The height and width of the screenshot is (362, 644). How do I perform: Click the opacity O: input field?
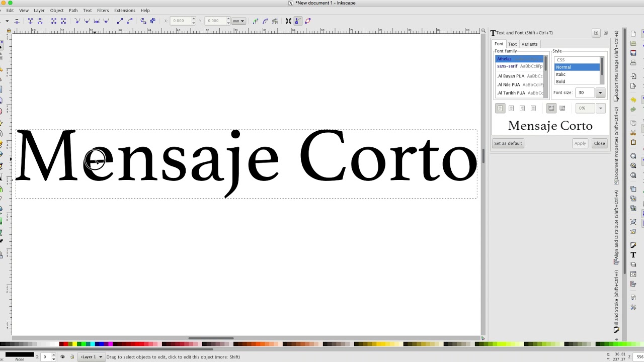click(x=45, y=357)
